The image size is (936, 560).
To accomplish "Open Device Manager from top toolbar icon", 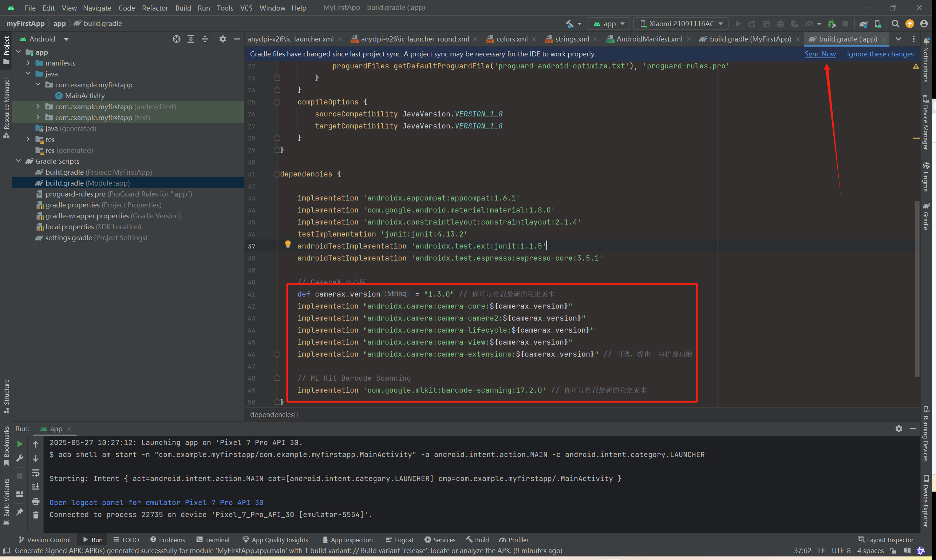I will (x=877, y=24).
